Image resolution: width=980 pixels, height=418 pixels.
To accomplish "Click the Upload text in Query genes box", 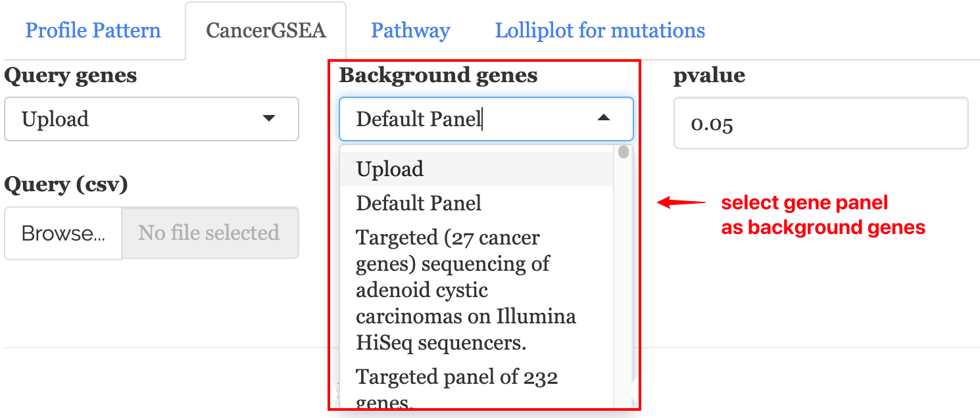I will click(x=55, y=119).
